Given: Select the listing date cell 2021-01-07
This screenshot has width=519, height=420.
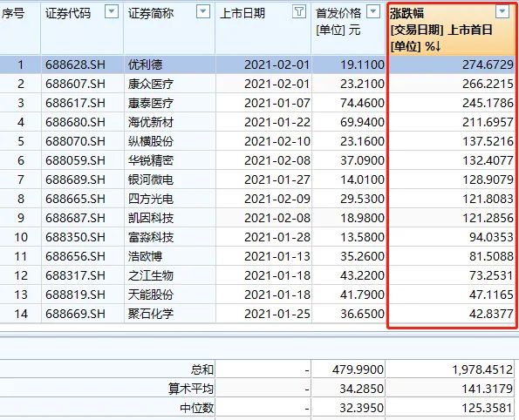Looking at the screenshot, I should (x=277, y=103).
